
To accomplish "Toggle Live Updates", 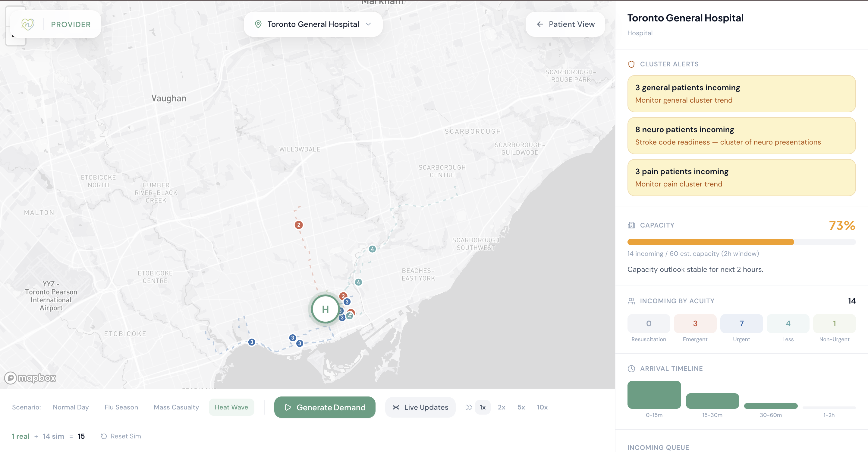I will 420,407.
